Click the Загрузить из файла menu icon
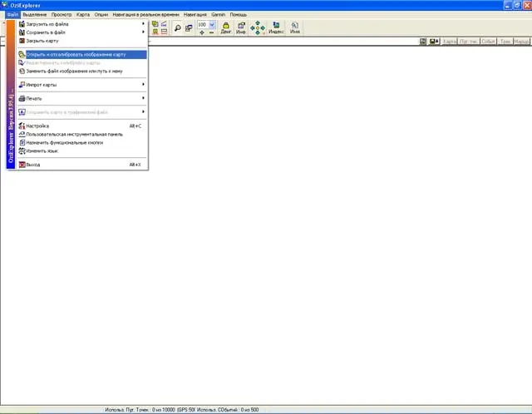532x414 pixels. click(22, 24)
